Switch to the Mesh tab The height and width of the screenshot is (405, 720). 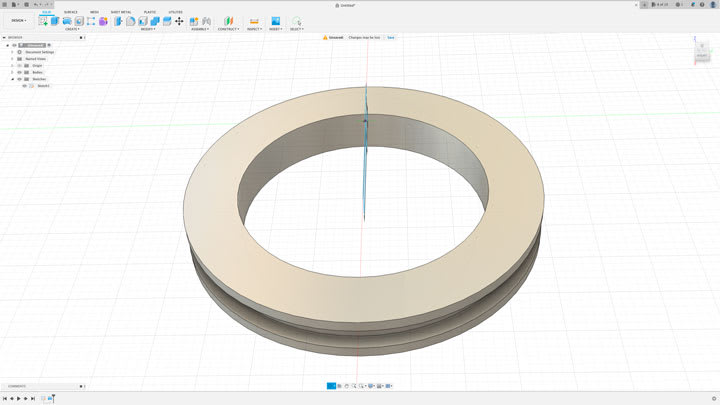94,12
